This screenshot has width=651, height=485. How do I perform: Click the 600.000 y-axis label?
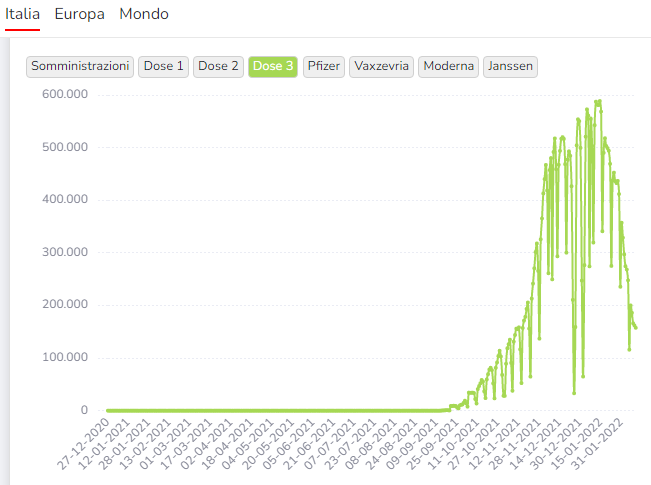point(65,94)
